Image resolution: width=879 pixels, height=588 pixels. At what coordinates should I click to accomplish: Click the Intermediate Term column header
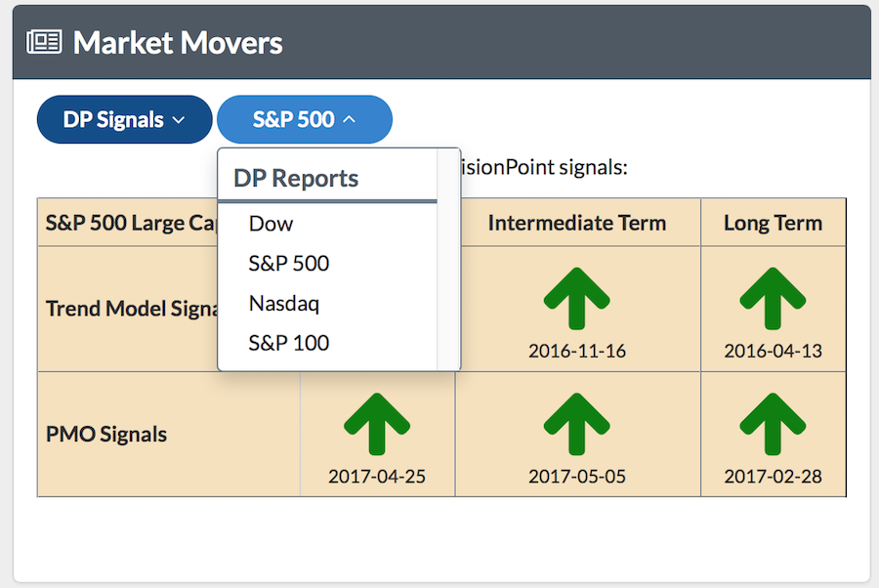pyautogui.click(x=576, y=223)
